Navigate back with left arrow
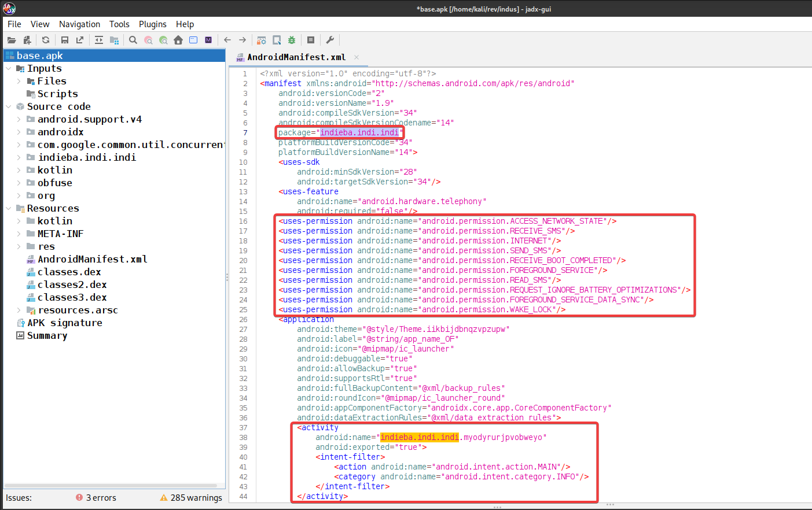Image resolution: width=812 pixels, height=510 pixels. (x=227, y=40)
